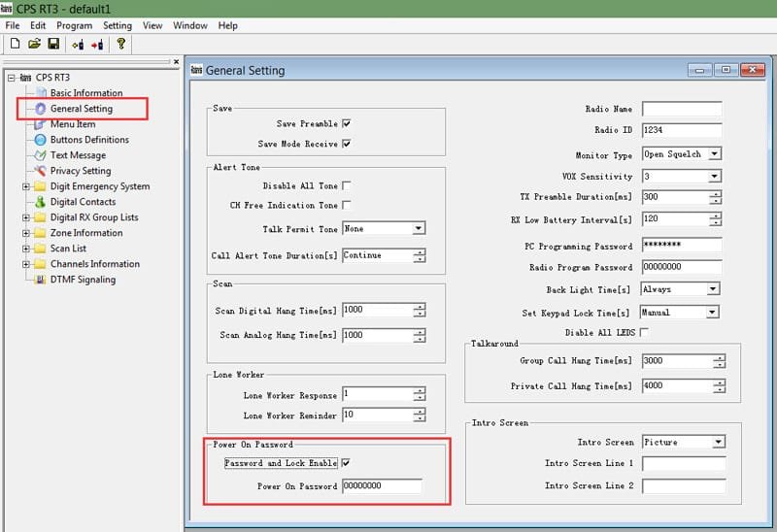The width and height of the screenshot is (777, 532).
Task: Open the Intro Screen Picture dropdown
Action: click(718, 442)
